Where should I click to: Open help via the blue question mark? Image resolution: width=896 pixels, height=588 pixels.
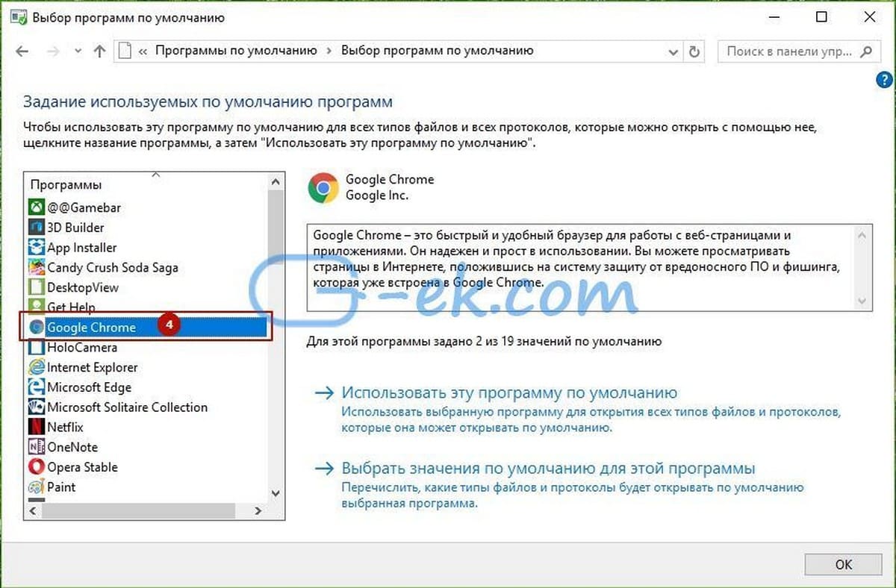883,81
